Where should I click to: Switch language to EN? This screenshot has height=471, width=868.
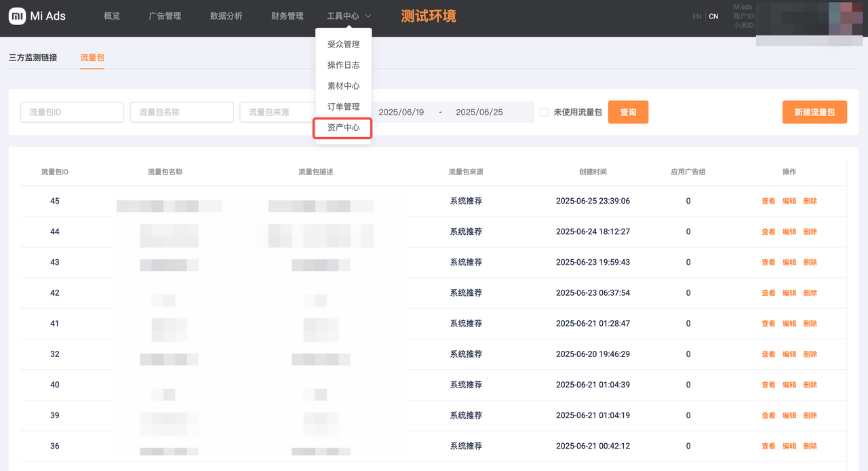[697, 16]
